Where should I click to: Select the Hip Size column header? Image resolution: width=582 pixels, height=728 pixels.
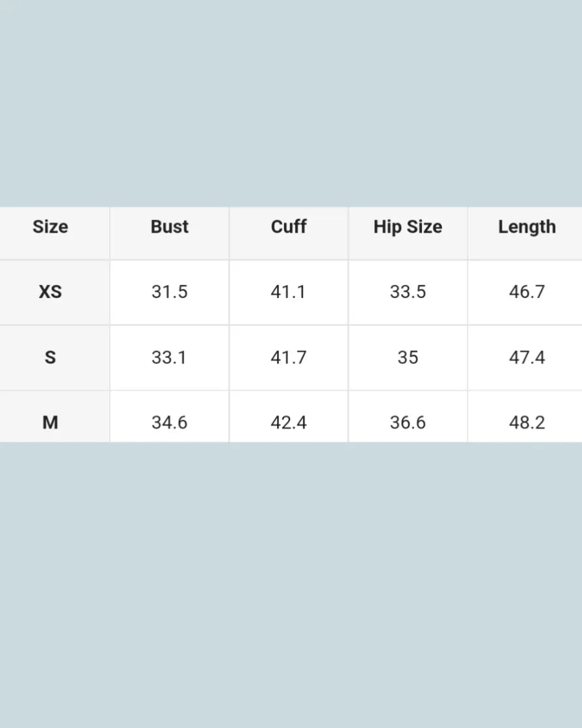(x=408, y=227)
